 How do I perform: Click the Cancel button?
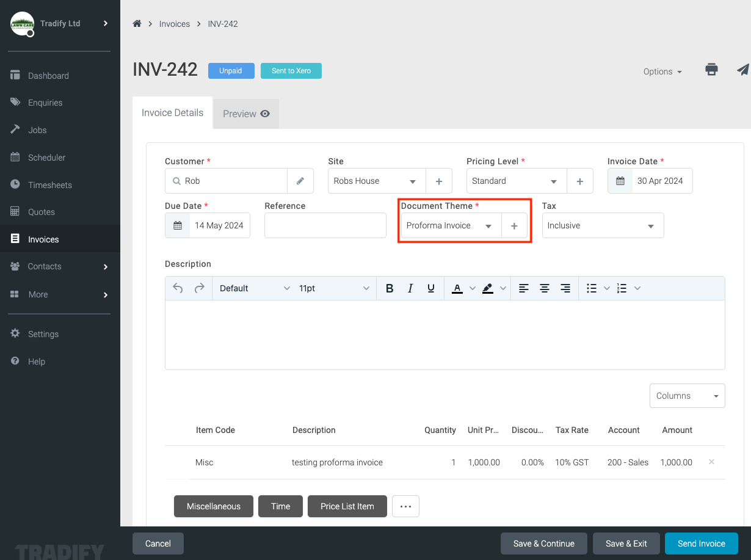click(158, 544)
